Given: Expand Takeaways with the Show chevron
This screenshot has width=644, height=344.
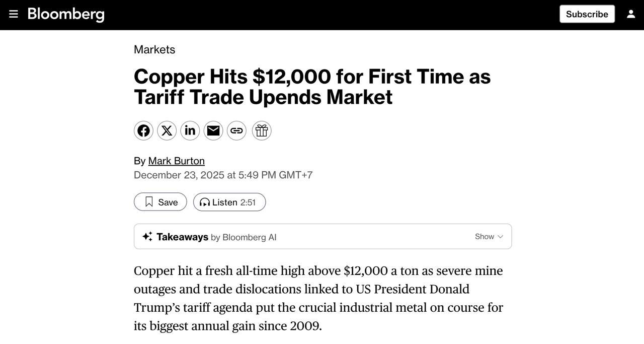Looking at the screenshot, I should [489, 237].
